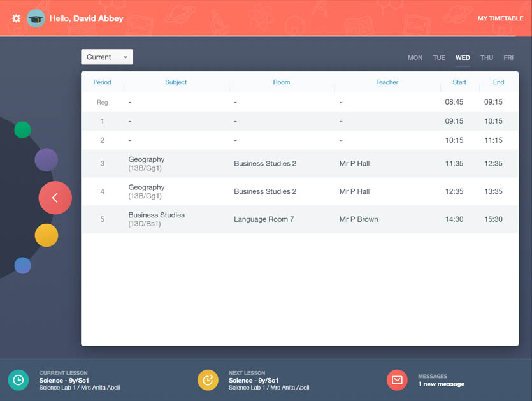This screenshot has height=401, width=532.
Task: Click Geography (13B/Gg1) in period 4
Action: 147,191
